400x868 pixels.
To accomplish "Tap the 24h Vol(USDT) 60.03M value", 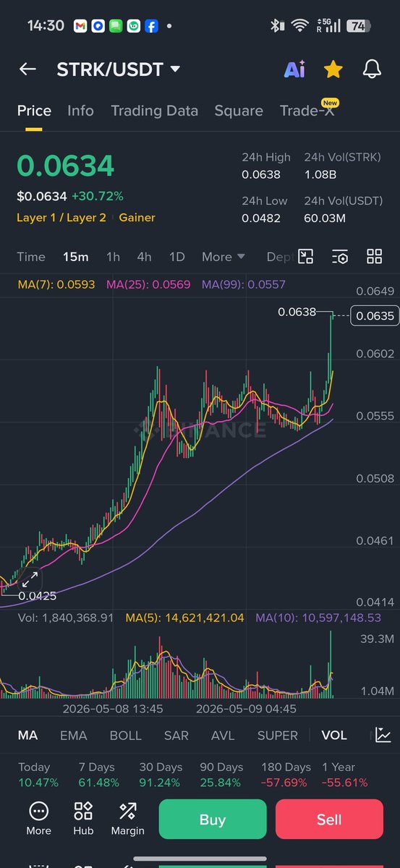I will point(324,218).
